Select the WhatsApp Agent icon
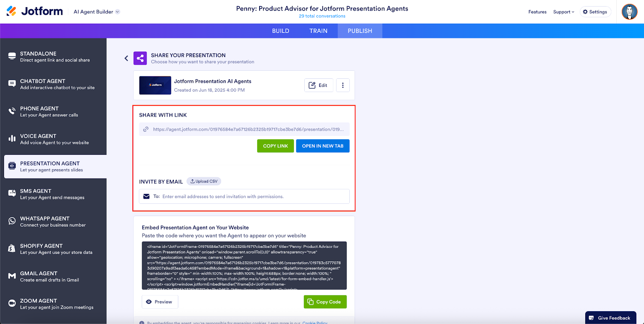 tap(12, 221)
